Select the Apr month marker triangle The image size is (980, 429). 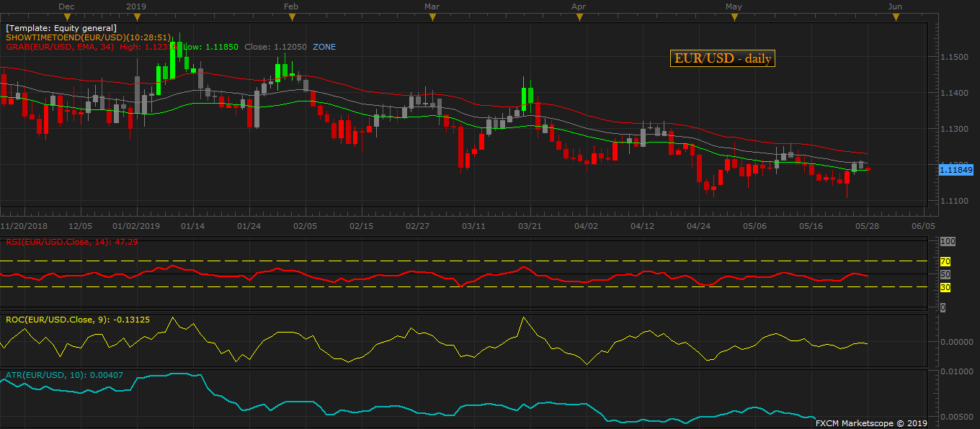[579, 17]
